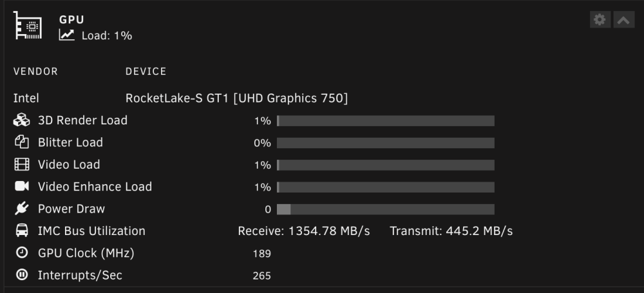This screenshot has width=644, height=293.
Task: Click the Blitter Load copy icon
Action: 22,142
